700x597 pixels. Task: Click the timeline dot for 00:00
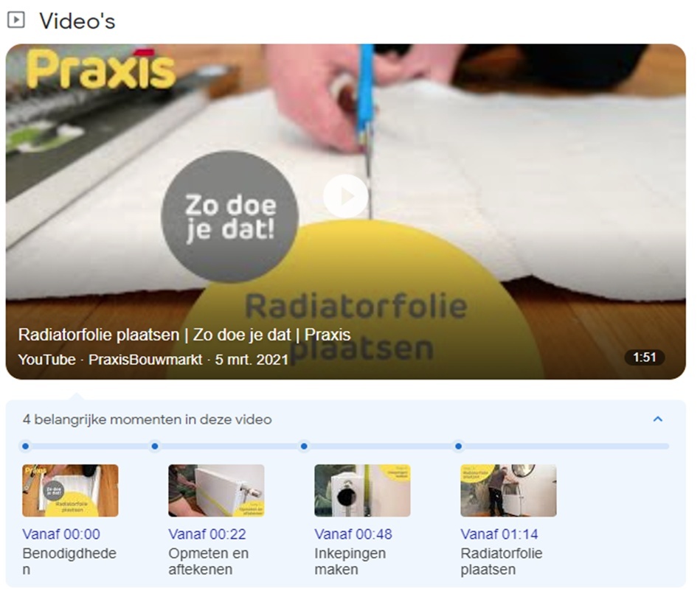click(25, 446)
